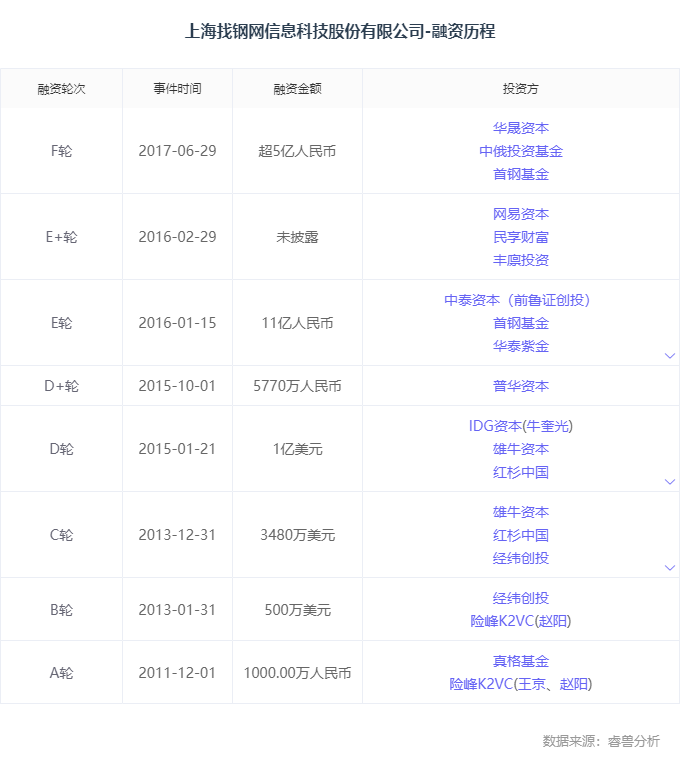Screen dimensions: 680x777
Task: Open 华泰紫金 investor link
Action: tap(520, 346)
